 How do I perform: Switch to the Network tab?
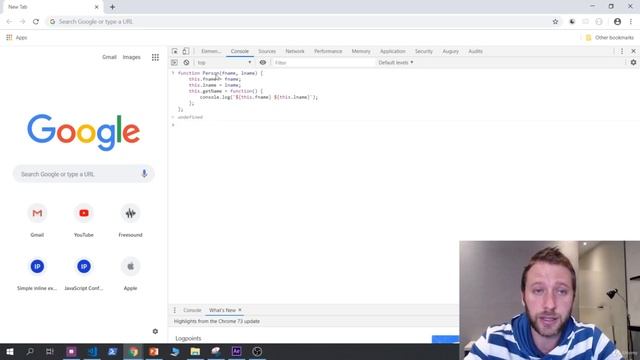click(295, 51)
